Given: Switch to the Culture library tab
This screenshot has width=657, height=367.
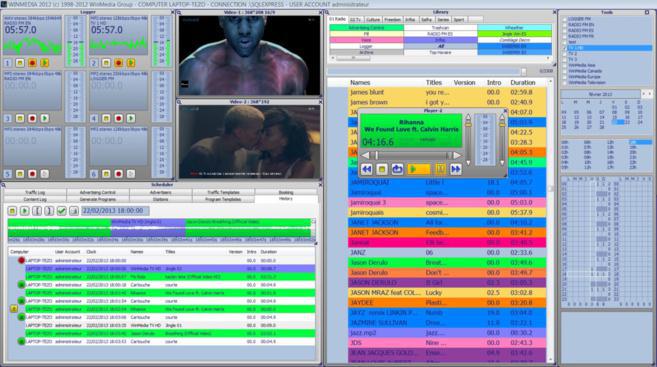Looking at the screenshot, I should tap(372, 19).
